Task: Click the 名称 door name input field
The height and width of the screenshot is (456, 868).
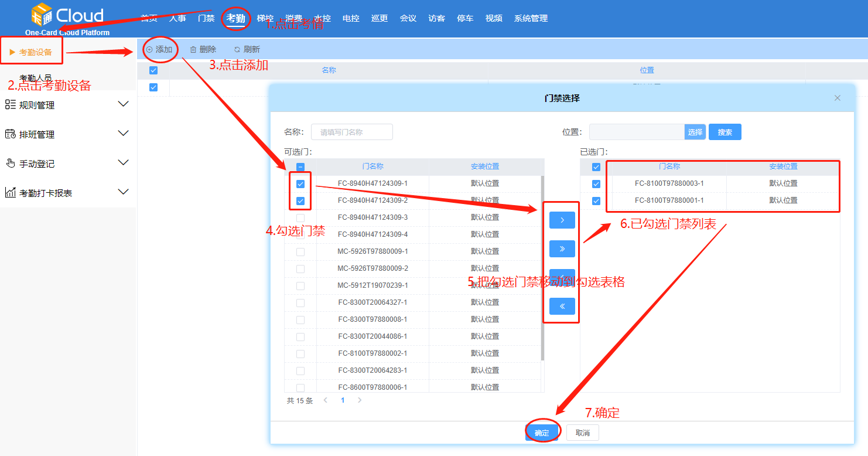Action: 352,132
